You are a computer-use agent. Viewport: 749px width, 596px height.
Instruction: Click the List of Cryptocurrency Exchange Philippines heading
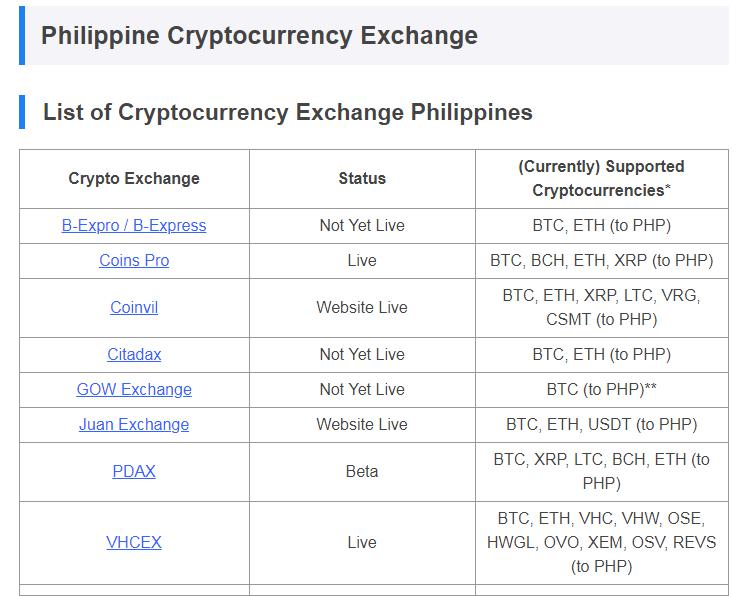coord(288,112)
